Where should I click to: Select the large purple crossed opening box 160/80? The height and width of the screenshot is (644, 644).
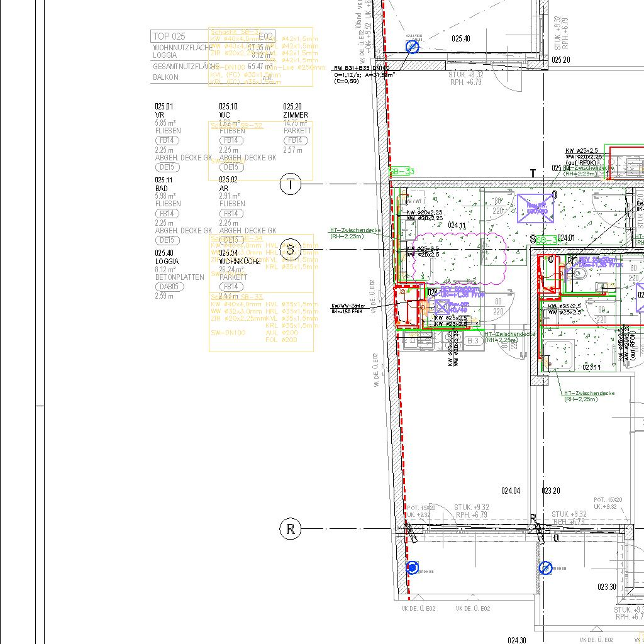[x=536, y=208]
